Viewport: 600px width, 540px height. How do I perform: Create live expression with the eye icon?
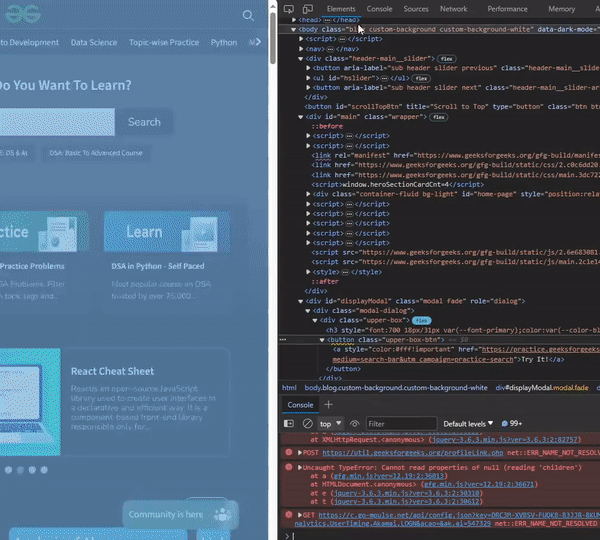[354, 424]
